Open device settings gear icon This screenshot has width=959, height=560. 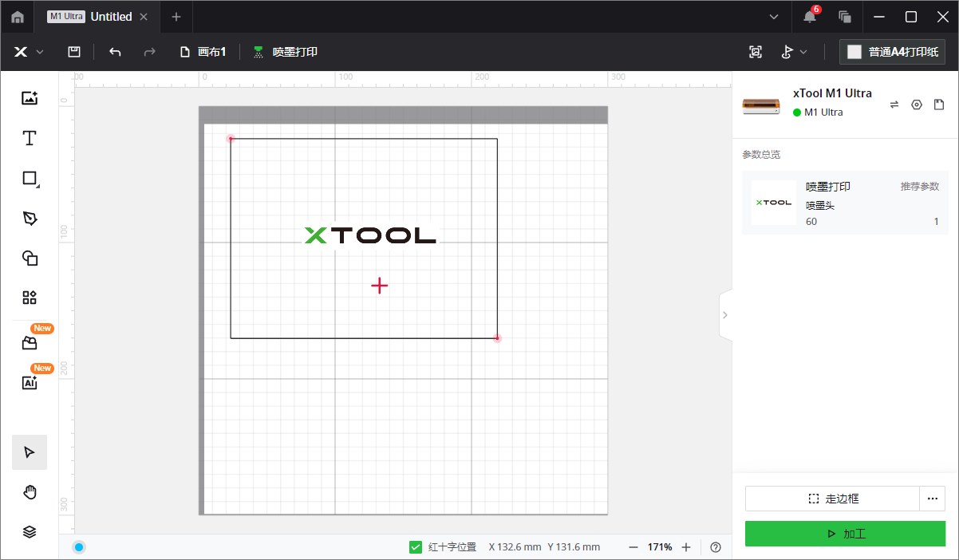point(917,105)
